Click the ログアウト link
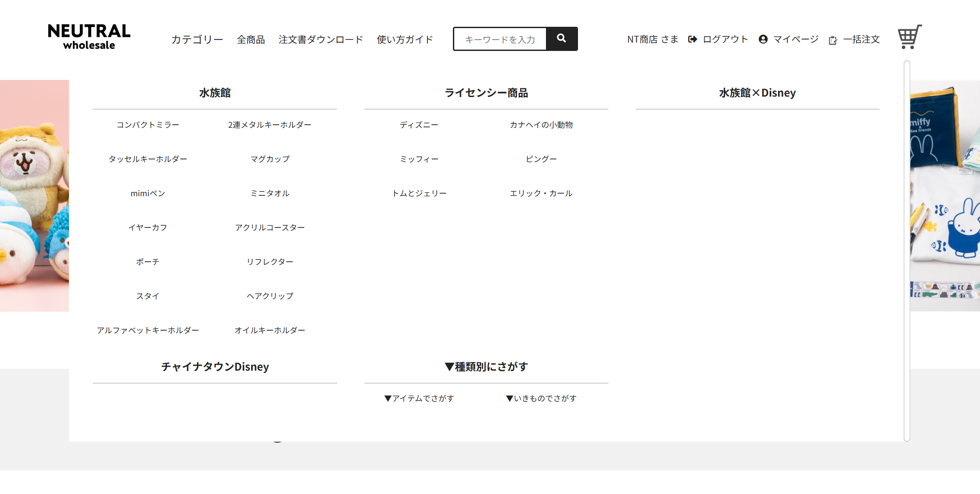980x494 pixels. [x=725, y=40]
